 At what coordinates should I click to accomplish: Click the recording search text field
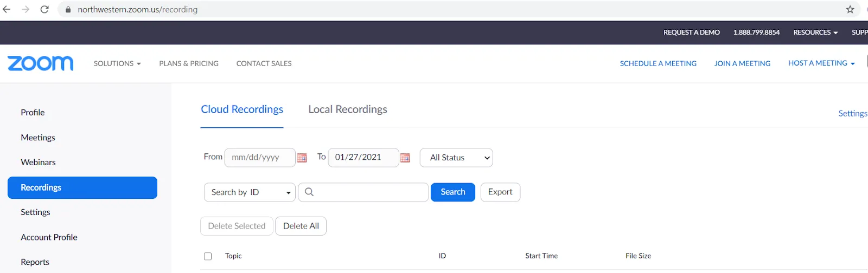click(x=363, y=192)
